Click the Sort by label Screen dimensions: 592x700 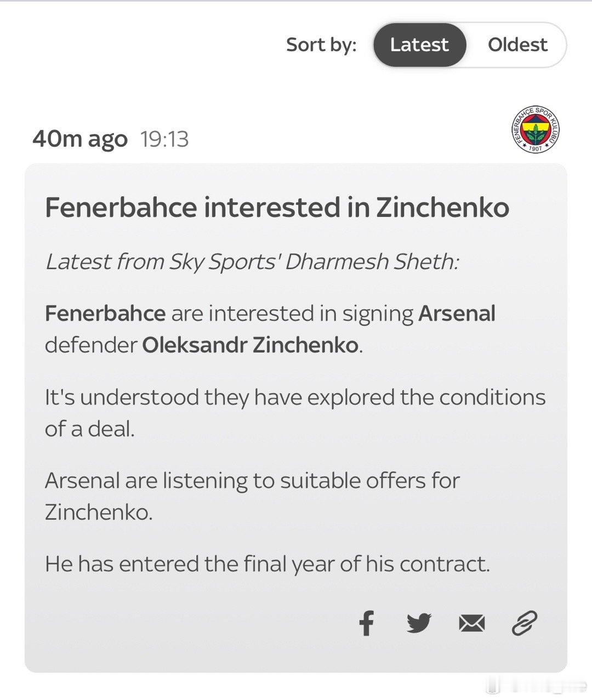[321, 45]
